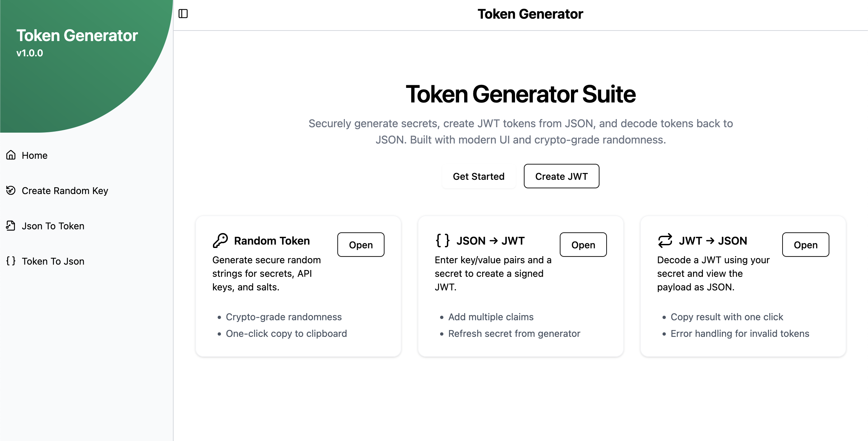Click the Create JWT button

click(561, 176)
